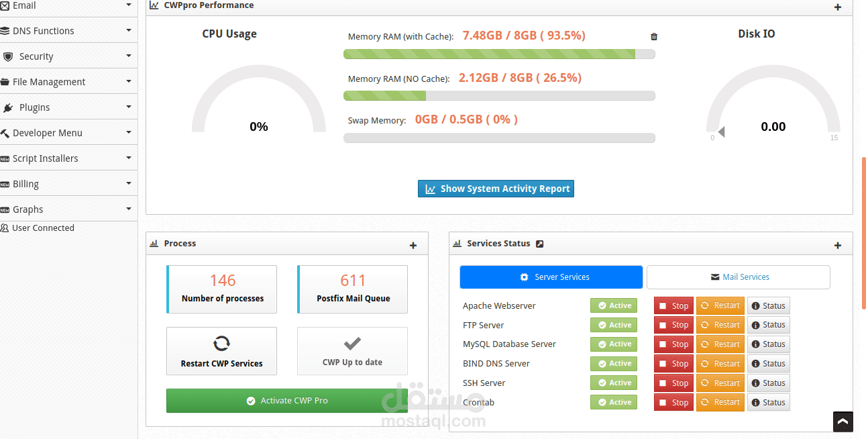Click the Security shield icon
This screenshot has width=868, height=439.
pos(8,56)
